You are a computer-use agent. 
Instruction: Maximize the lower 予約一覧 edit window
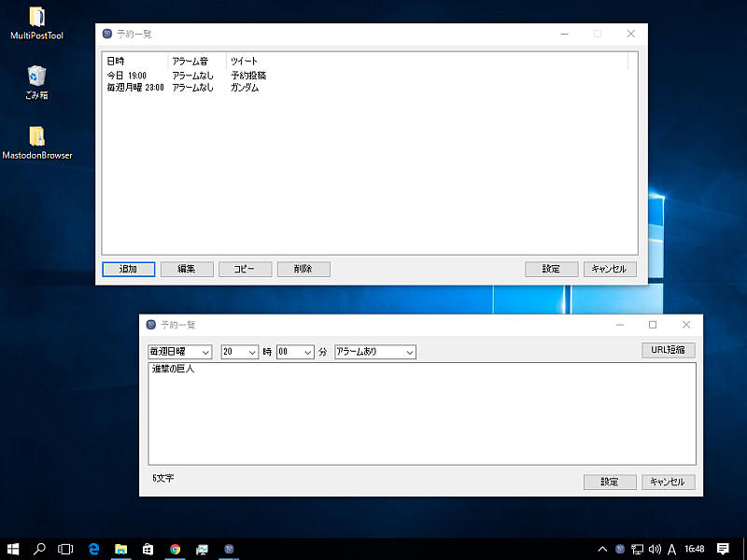coord(653,325)
